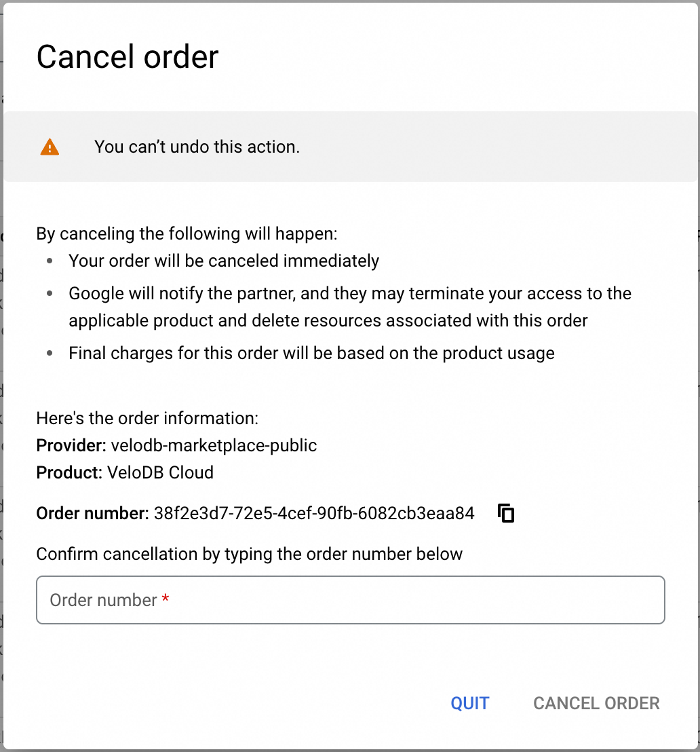The height and width of the screenshot is (752, 700).
Task: Copy the order number with the copy icon
Action: coord(506,513)
